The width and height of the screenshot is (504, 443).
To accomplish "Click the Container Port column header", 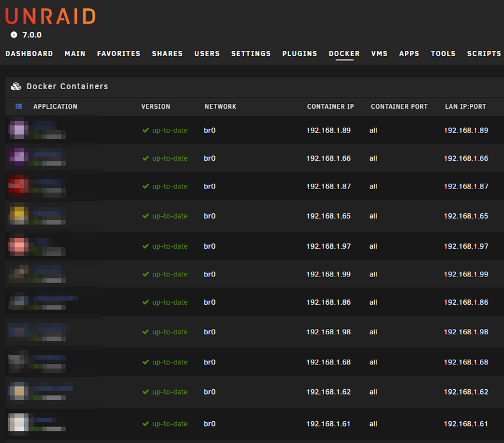I will pos(399,106).
